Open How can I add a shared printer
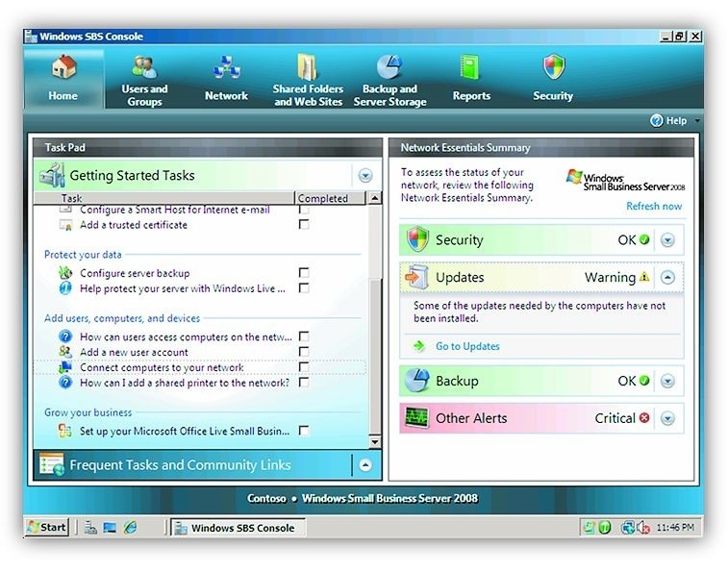 tap(185, 383)
